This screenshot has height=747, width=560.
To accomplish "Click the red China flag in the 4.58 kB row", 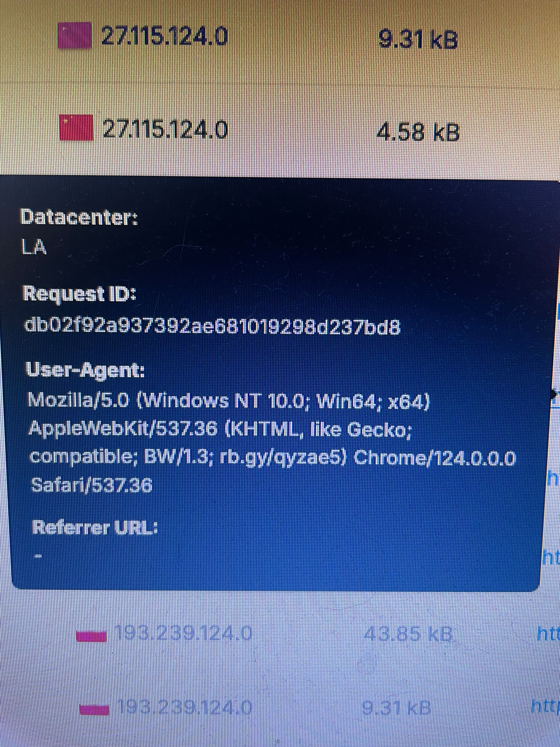I will coord(76,127).
